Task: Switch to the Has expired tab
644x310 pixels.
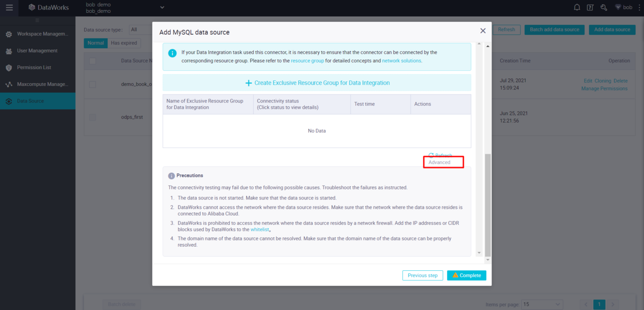Action: pos(124,43)
